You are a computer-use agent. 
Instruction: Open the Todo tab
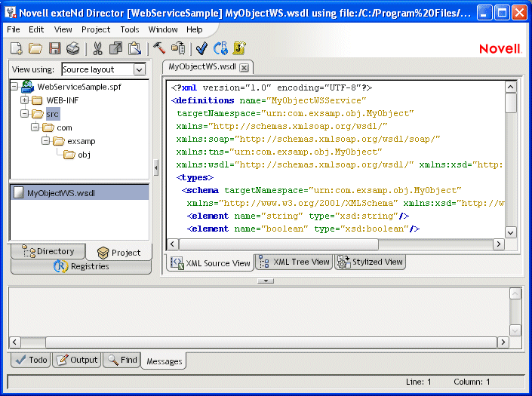[31, 360]
